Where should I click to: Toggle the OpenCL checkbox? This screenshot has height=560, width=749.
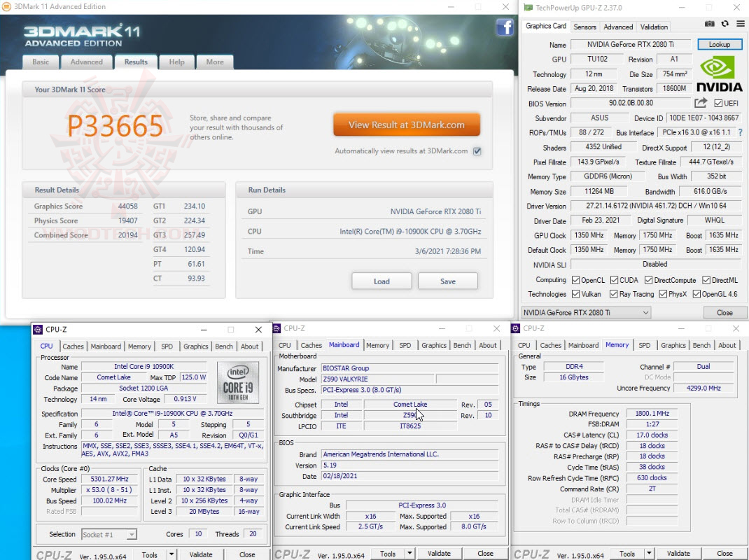pyautogui.click(x=575, y=280)
